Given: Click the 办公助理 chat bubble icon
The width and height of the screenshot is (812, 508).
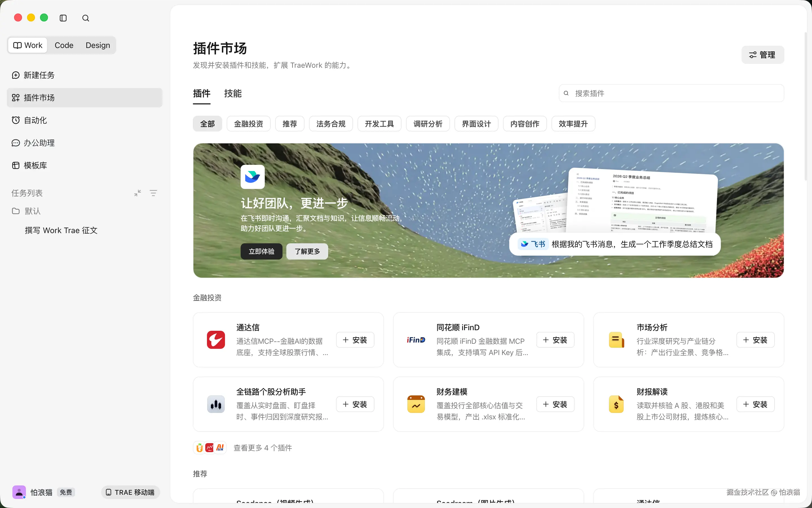Looking at the screenshot, I should [x=16, y=143].
